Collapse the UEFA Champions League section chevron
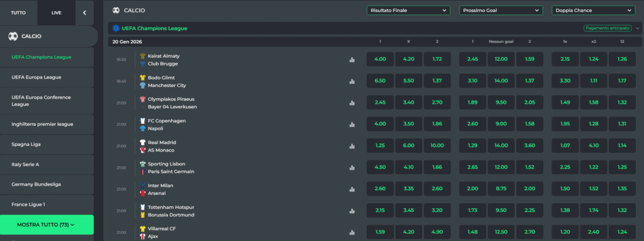The image size is (644, 241). 638,28
